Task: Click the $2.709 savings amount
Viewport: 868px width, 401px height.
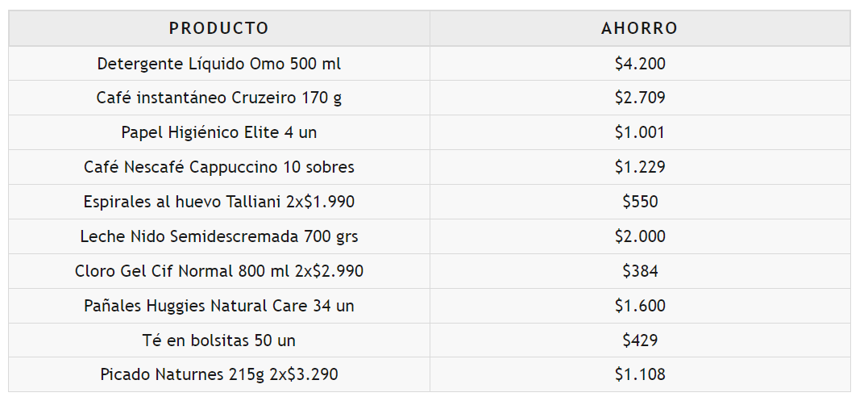Action: point(640,98)
